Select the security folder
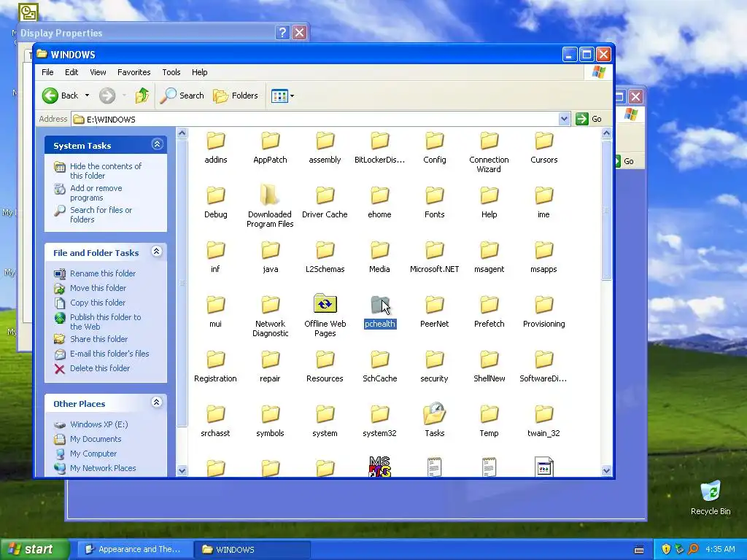Image resolution: width=747 pixels, height=560 pixels. pyautogui.click(x=435, y=367)
